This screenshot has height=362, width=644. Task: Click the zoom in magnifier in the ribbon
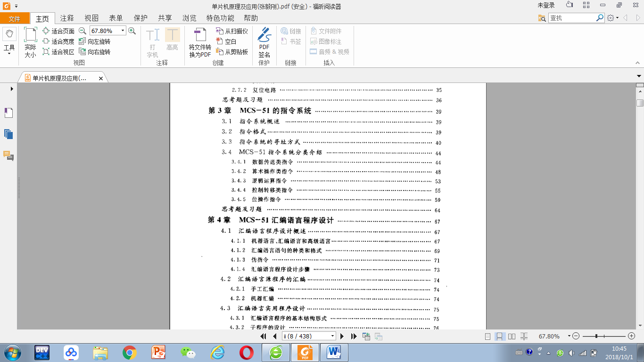click(x=132, y=31)
